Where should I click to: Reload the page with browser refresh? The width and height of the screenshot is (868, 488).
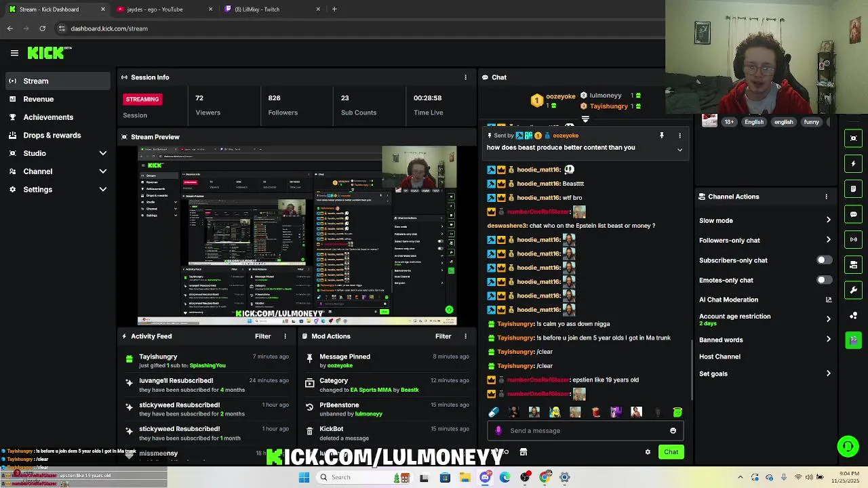(42, 28)
